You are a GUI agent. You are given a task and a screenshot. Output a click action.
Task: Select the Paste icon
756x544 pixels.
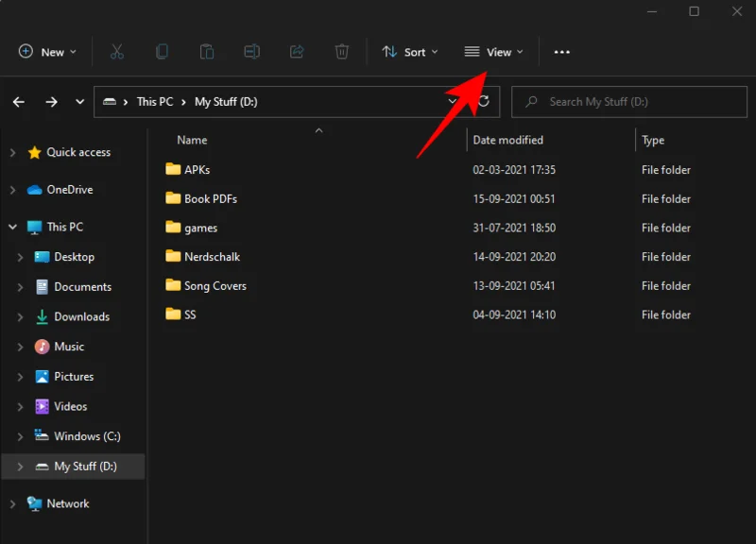pyautogui.click(x=207, y=52)
